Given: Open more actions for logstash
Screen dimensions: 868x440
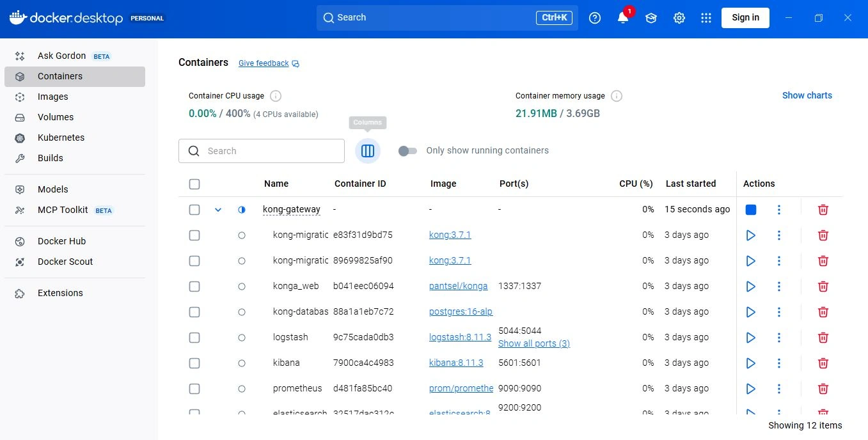Looking at the screenshot, I should point(779,338).
